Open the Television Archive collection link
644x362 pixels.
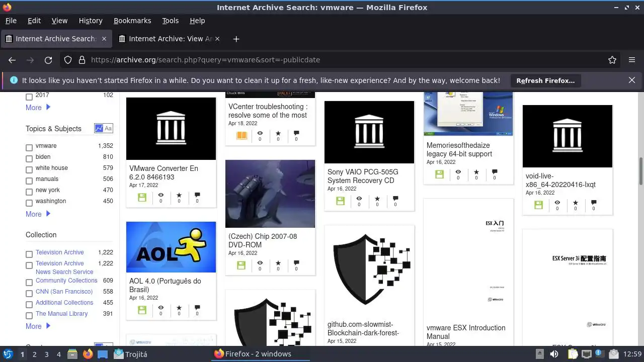pos(60,252)
